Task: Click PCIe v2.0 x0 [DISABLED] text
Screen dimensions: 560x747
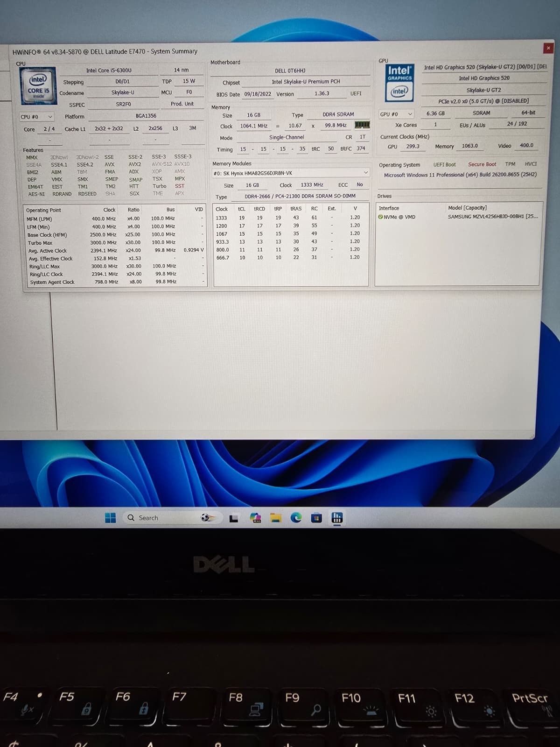Action: point(483,101)
